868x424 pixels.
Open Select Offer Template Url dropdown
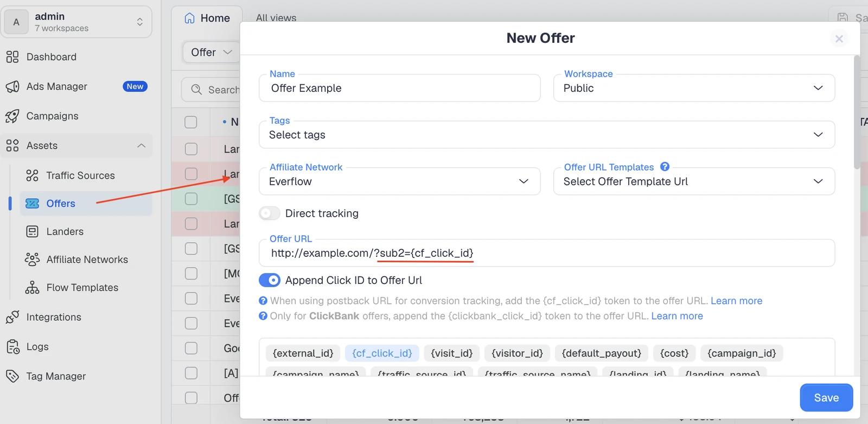[694, 181]
